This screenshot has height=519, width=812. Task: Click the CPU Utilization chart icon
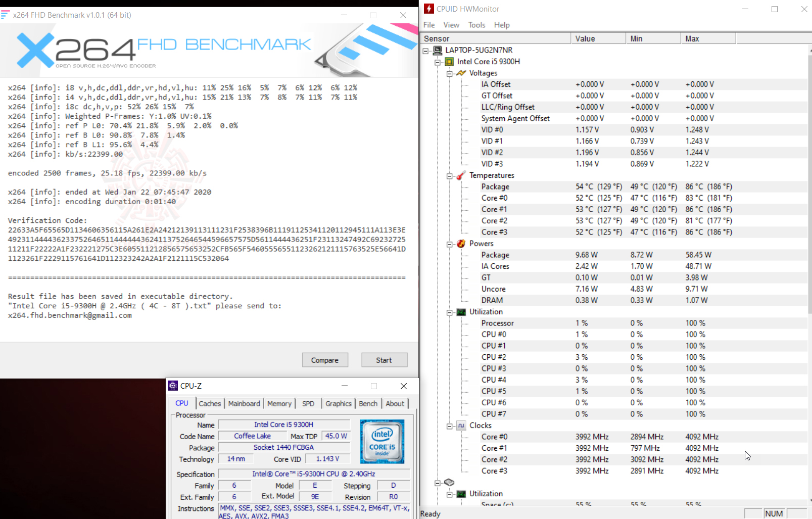pos(461,312)
